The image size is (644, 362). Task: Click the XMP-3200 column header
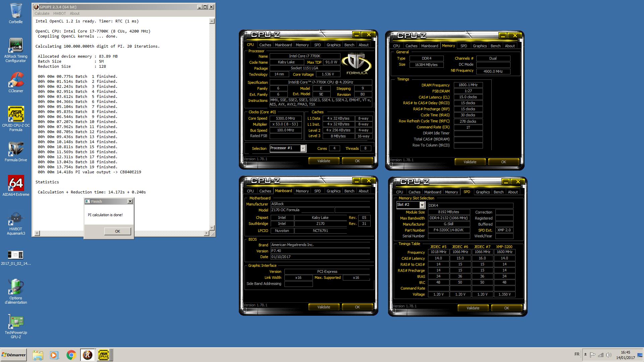pos(504,247)
